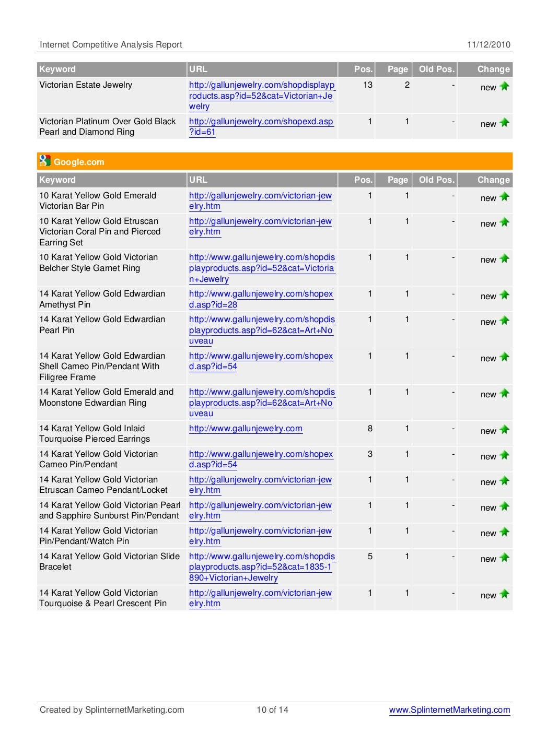Click green arrow for Etruscan Coral Pin row
The width and height of the screenshot is (535, 756).
point(504,222)
